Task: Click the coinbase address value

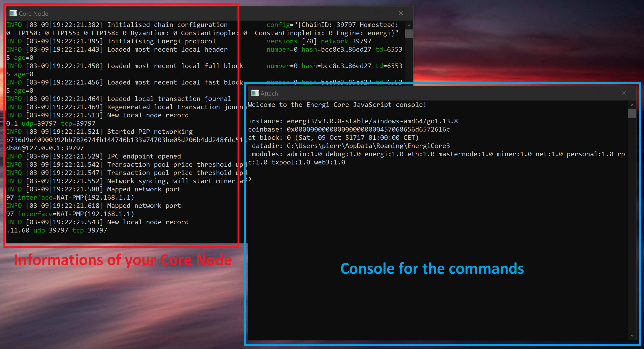Action: pos(368,130)
